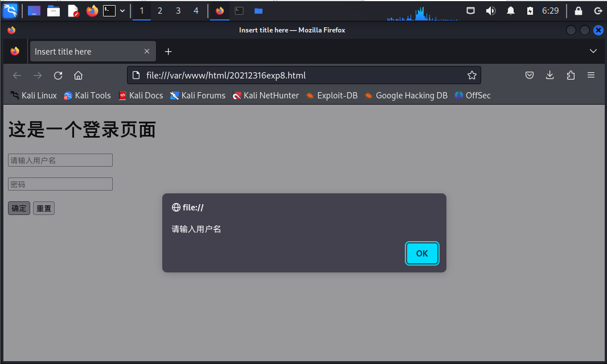Switch to workspace 1
This screenshot has height=364, width=607.
142,11
